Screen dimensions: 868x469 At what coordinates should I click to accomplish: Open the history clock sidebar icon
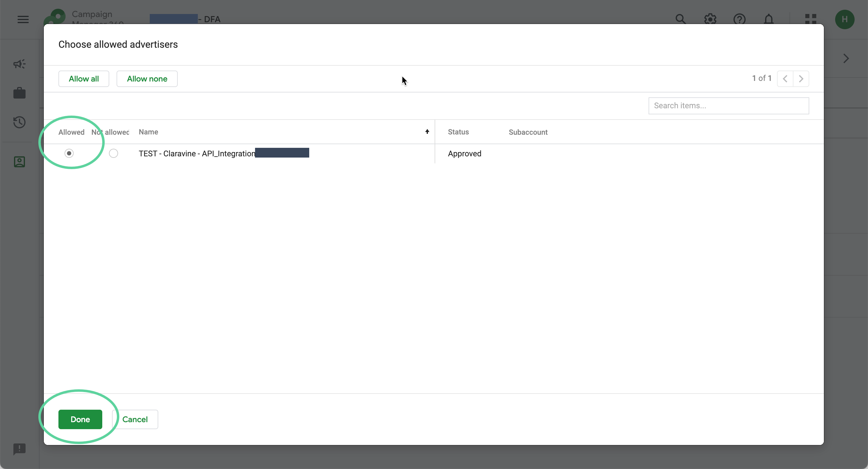tap(19, 122)
